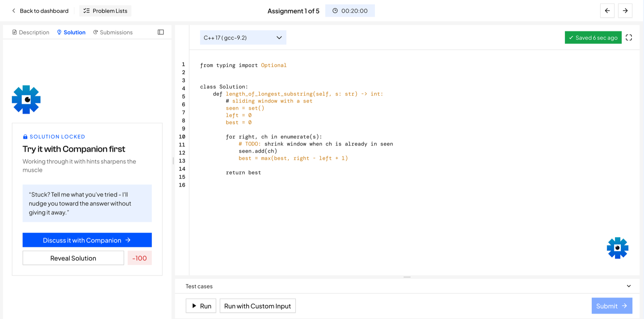644x319 pixels.
Task: Click the Reveal Solution button
Action: pyautogui.click(x=73, y=258)
